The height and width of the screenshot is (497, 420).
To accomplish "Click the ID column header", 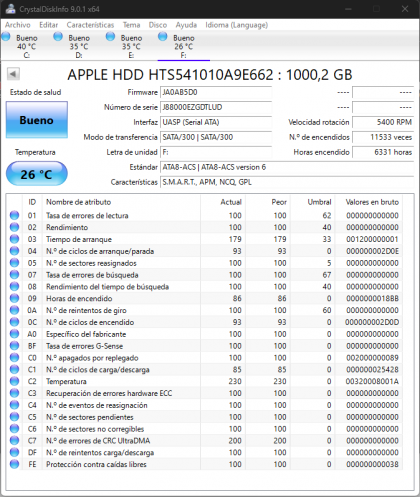I will click(32, 202).
